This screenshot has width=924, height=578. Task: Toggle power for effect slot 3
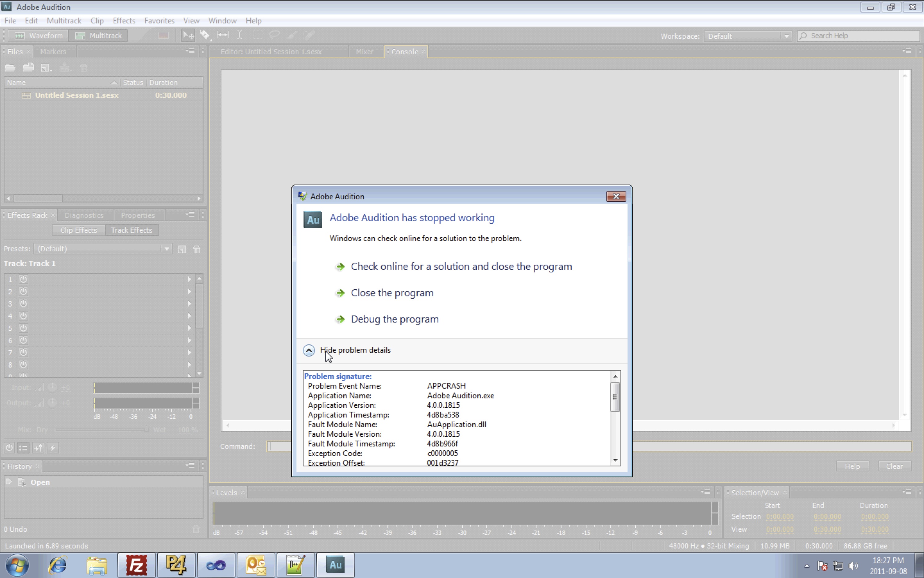pyautogui.click(x=23, y=304)
